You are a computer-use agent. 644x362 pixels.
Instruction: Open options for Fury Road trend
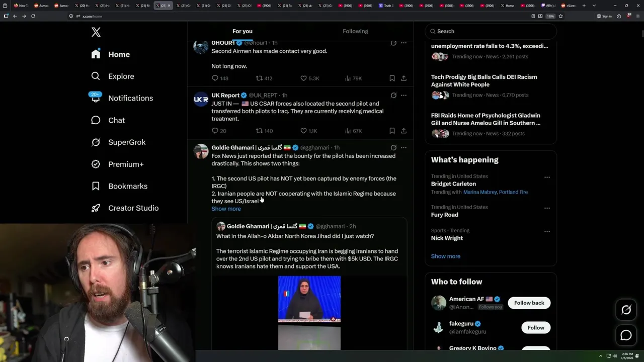[x=547, y=208]
